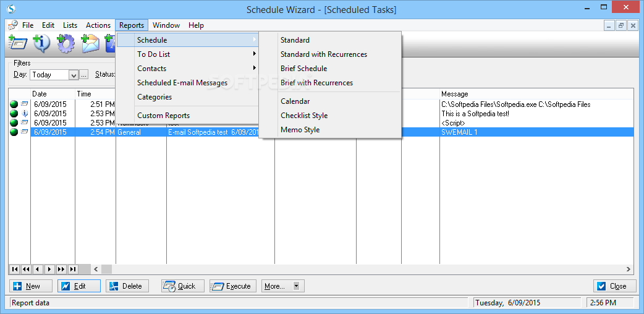Click the 2:56 PM status bar clock
This screenshot has width=644, height=314.
[603, 303]
